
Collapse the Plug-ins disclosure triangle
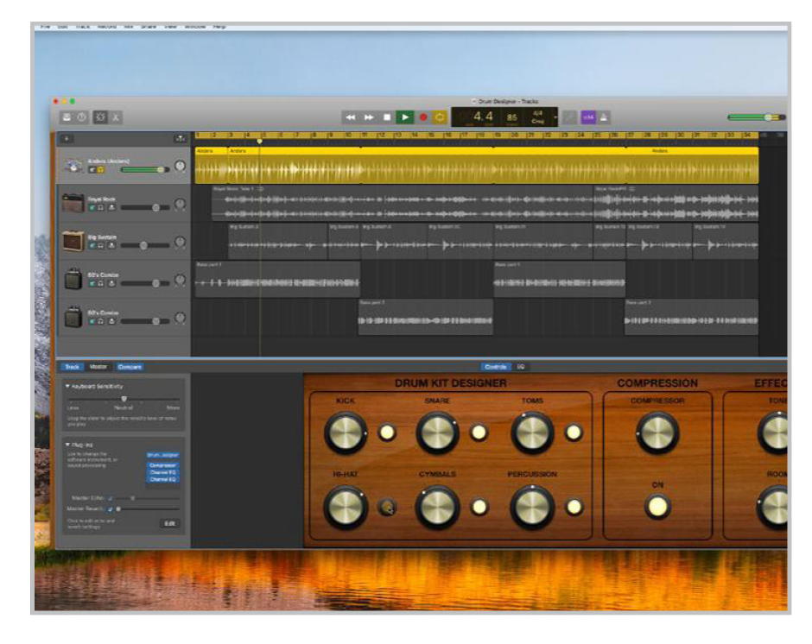tap(68, 445)
